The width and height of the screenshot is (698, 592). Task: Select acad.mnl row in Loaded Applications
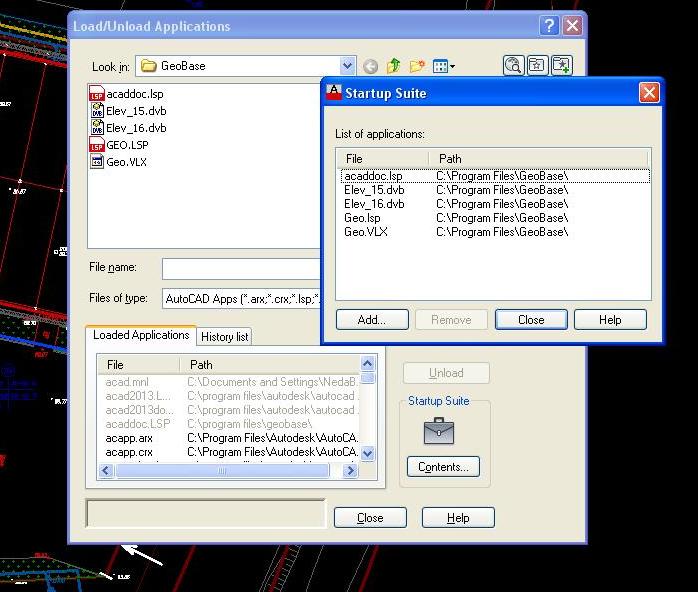[229, 382]
